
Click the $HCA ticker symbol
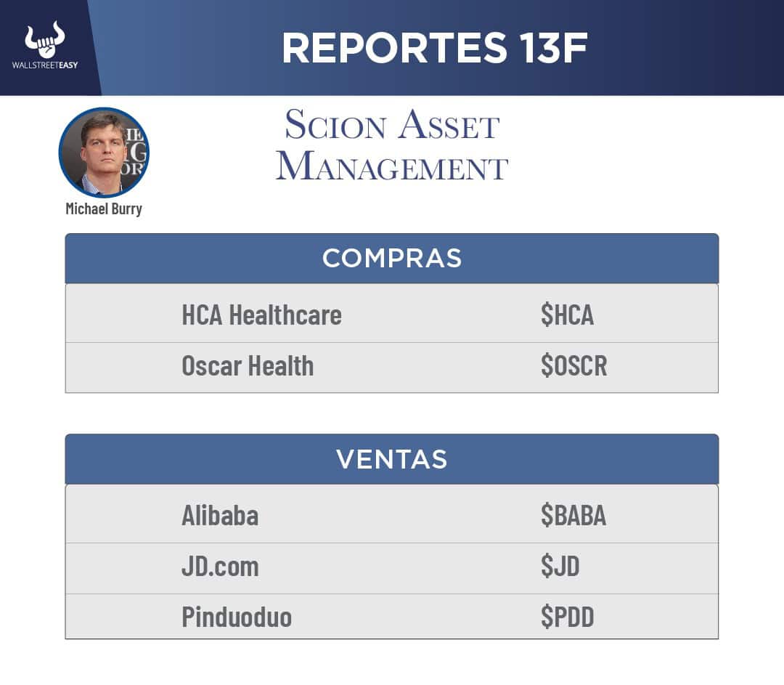coord(567,315)
